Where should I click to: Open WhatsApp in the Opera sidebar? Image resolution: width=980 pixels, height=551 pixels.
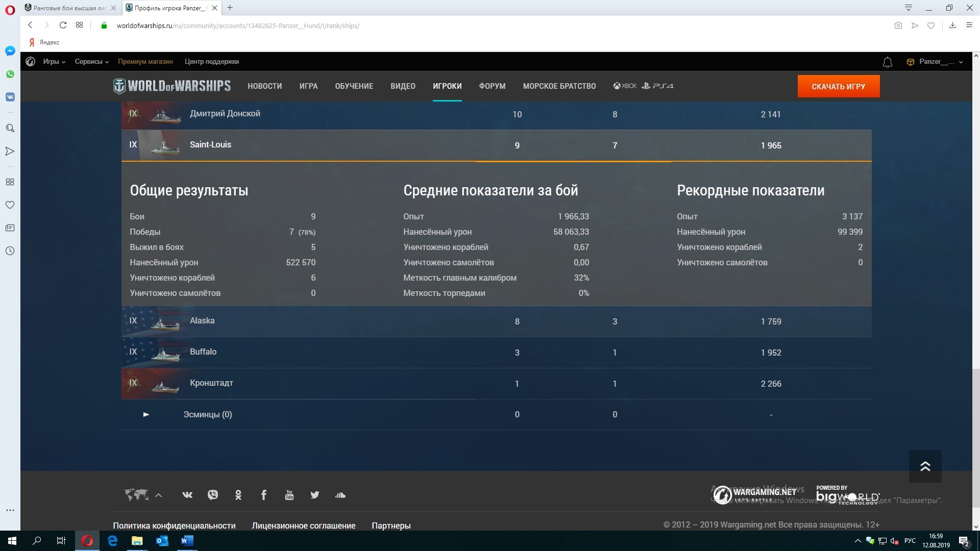pos(10,74)
